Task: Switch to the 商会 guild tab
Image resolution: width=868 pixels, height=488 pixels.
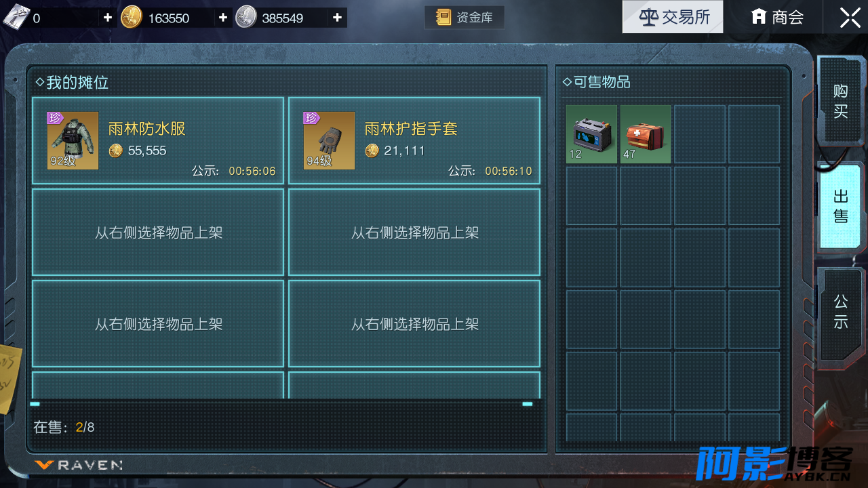Action: 778,17
